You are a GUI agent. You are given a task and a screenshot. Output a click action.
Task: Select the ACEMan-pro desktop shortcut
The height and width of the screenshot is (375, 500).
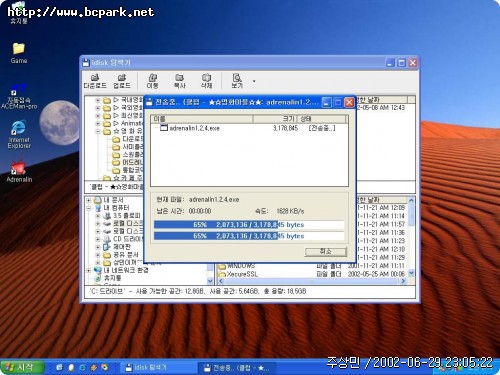19,97
